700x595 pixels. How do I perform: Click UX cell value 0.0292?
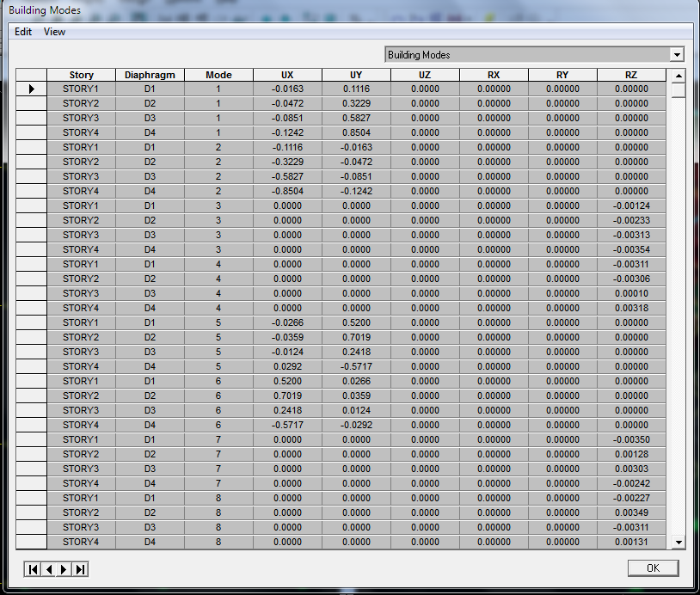[x=287, y=366]
